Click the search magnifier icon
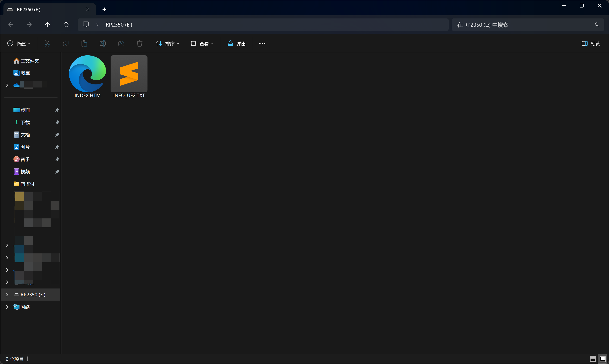The height and width of the screenshot is (364, 609). click(597, 25)
